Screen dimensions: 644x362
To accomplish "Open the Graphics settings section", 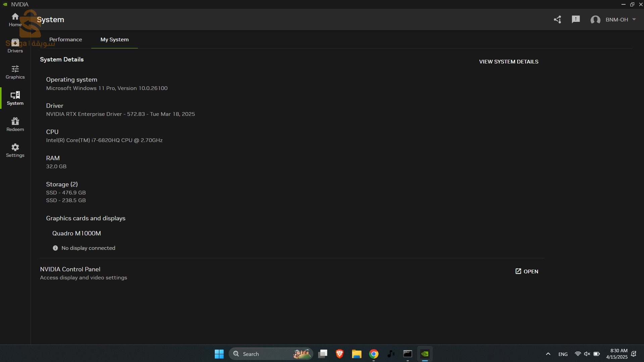I will [15, 72].
